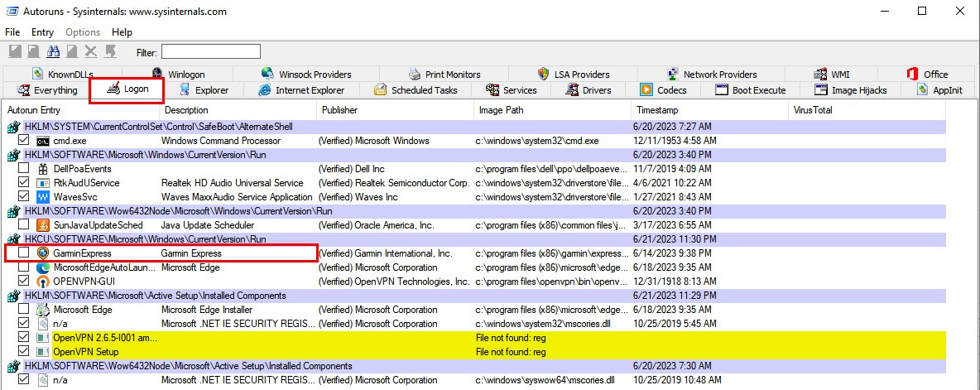Click the Autoruns app icon in title bar
This screenshot has width=980, height=390.
pos(11,12)
